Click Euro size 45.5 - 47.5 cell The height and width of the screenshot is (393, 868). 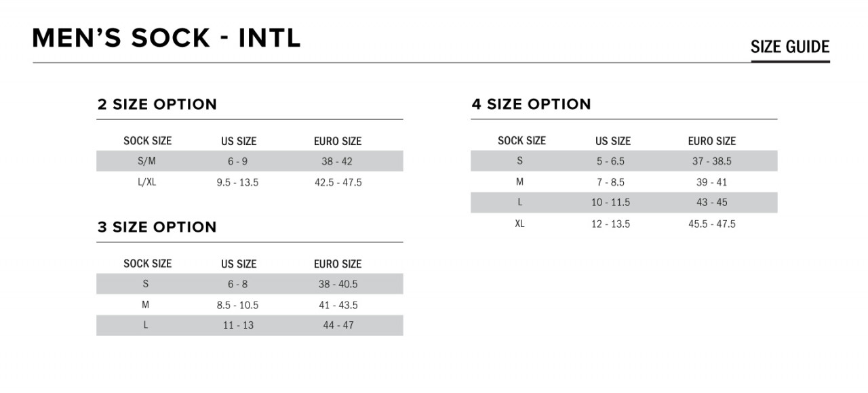coord(712,224)
